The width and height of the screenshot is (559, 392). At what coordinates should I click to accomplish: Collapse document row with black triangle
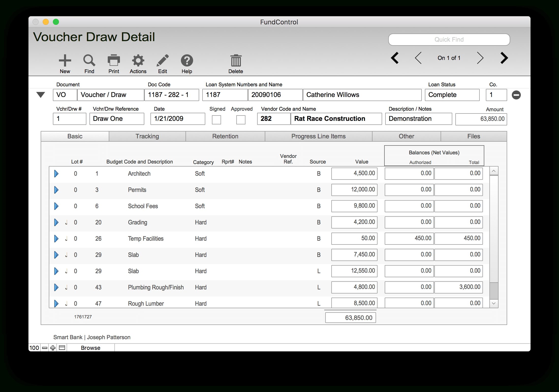[41, 95]
